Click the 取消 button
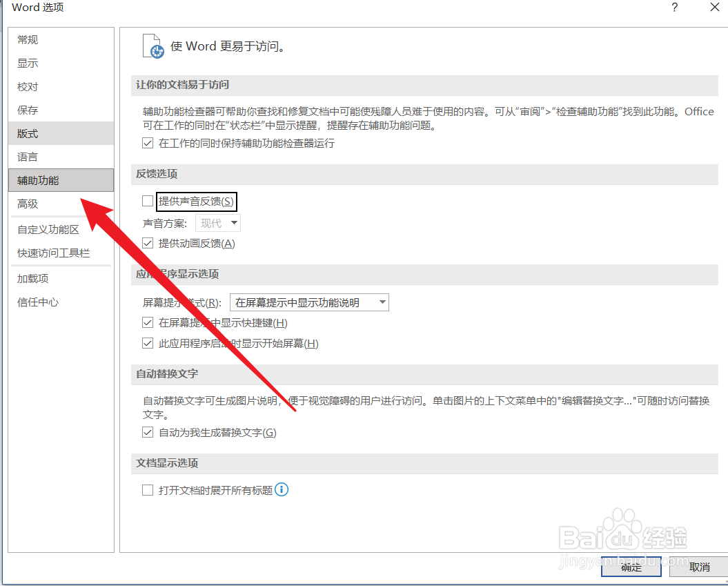 click(700, 567)
